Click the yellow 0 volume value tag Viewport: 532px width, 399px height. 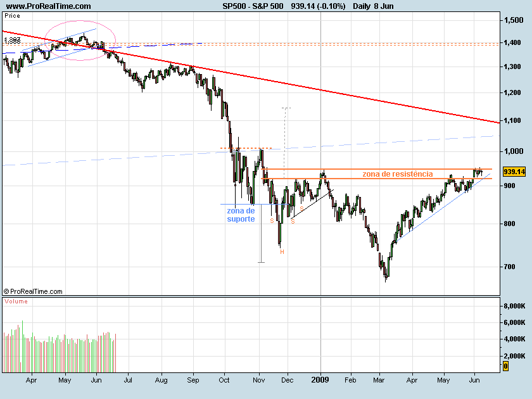click(x=505, y=366)
